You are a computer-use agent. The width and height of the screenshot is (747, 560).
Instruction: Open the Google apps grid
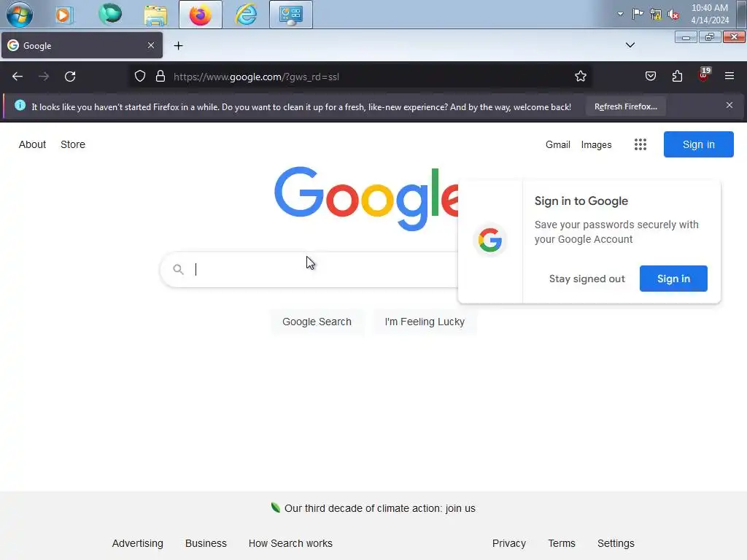(x=640, y=144)
